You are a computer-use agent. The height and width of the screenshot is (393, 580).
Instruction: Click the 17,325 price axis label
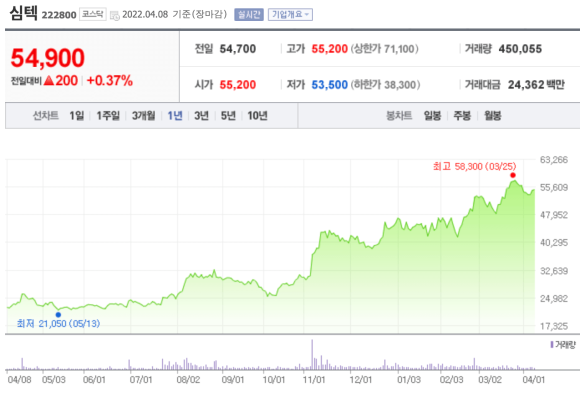click(554, 326)
